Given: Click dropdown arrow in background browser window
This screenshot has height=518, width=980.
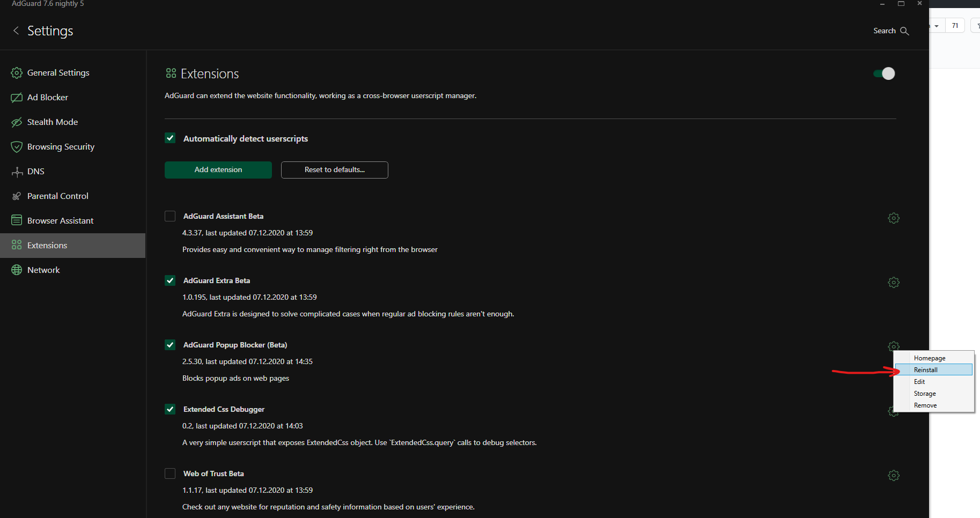Looking at the screenshot, I should pos(937,26).
